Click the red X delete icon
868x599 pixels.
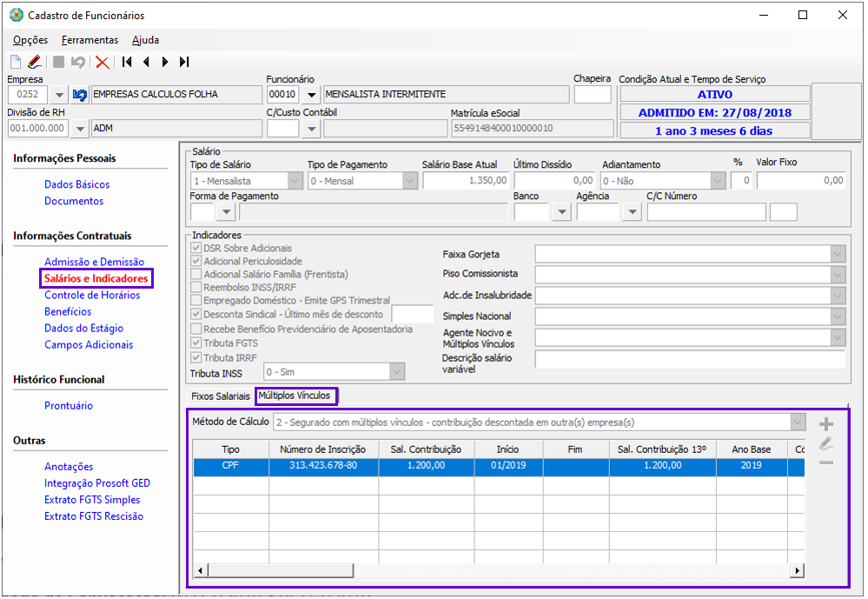(102, 62)
